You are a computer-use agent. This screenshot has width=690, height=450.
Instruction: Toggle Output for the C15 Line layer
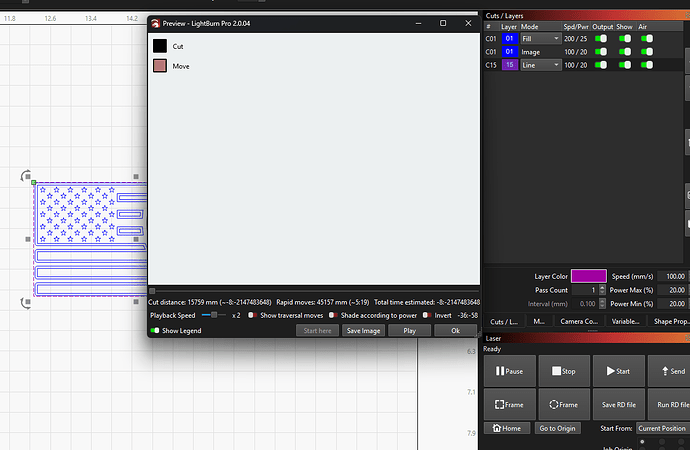(601, 65)
